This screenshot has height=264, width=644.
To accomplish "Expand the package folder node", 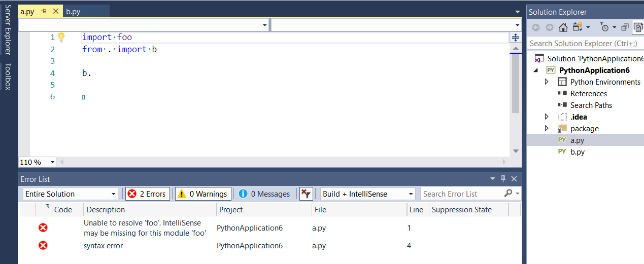I will [x=547, y=128].
